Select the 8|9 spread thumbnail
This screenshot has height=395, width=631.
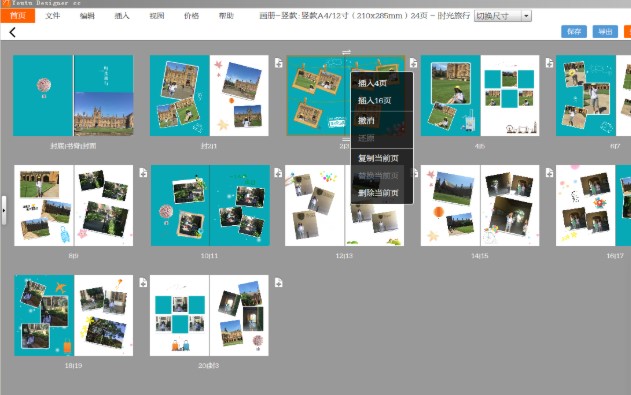(x=73, y=205)
